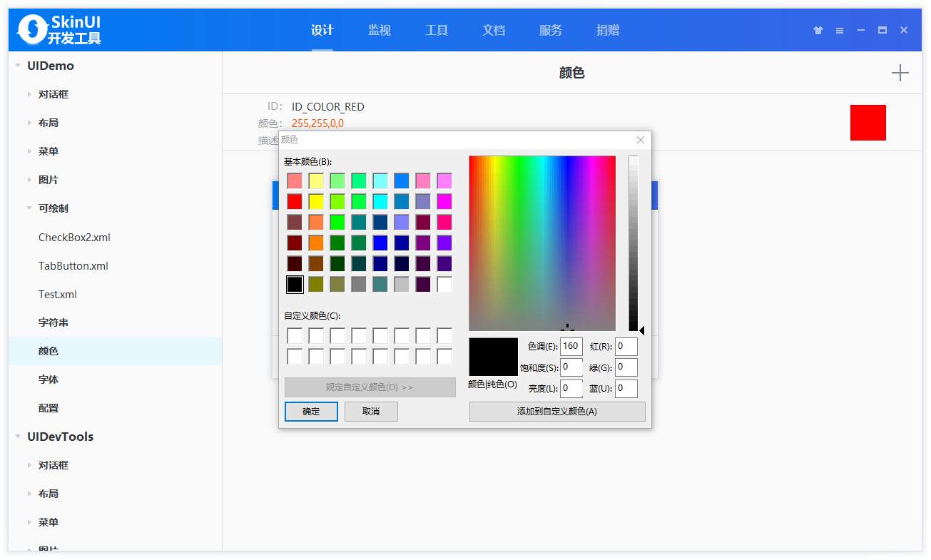
Task: Focus the 亮度(L) input field
Action: tap(571, 388)
